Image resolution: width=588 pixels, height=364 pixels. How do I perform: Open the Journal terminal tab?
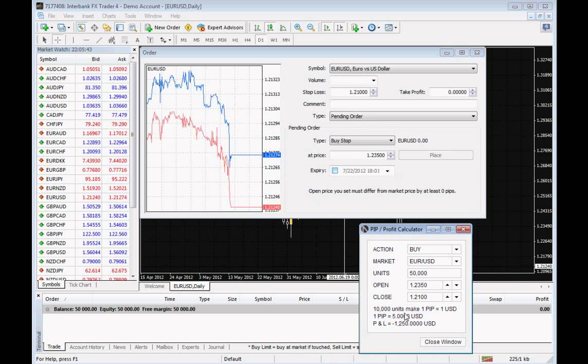(x=216, y=347)
